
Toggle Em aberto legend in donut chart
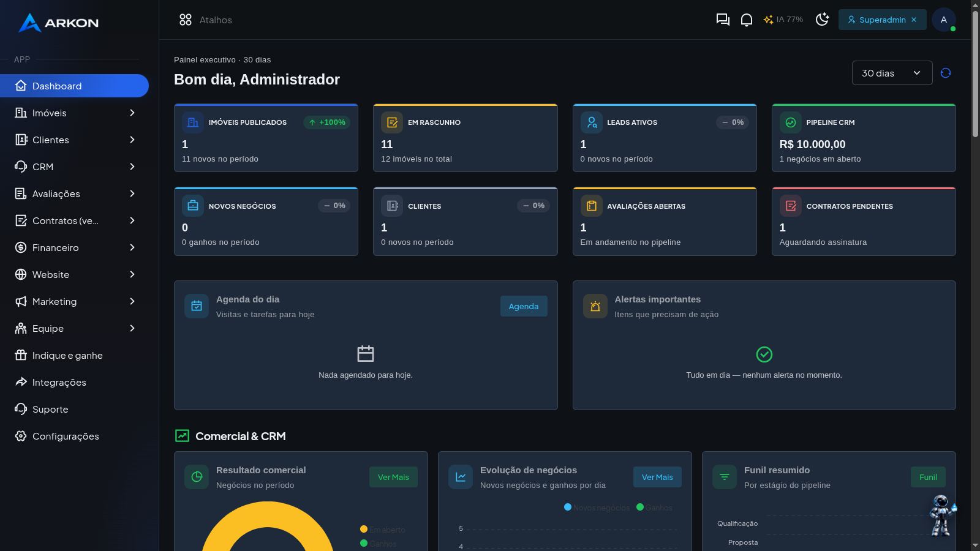pos(383,530)
